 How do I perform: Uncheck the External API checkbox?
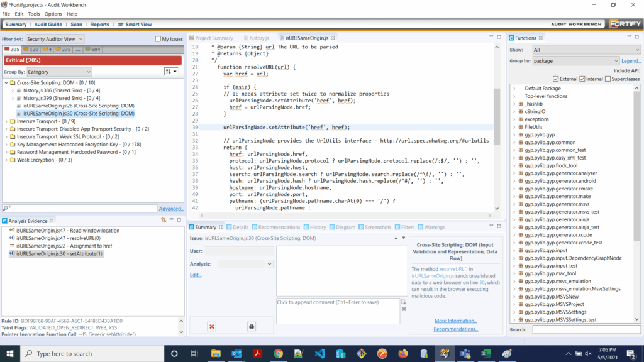555,79
